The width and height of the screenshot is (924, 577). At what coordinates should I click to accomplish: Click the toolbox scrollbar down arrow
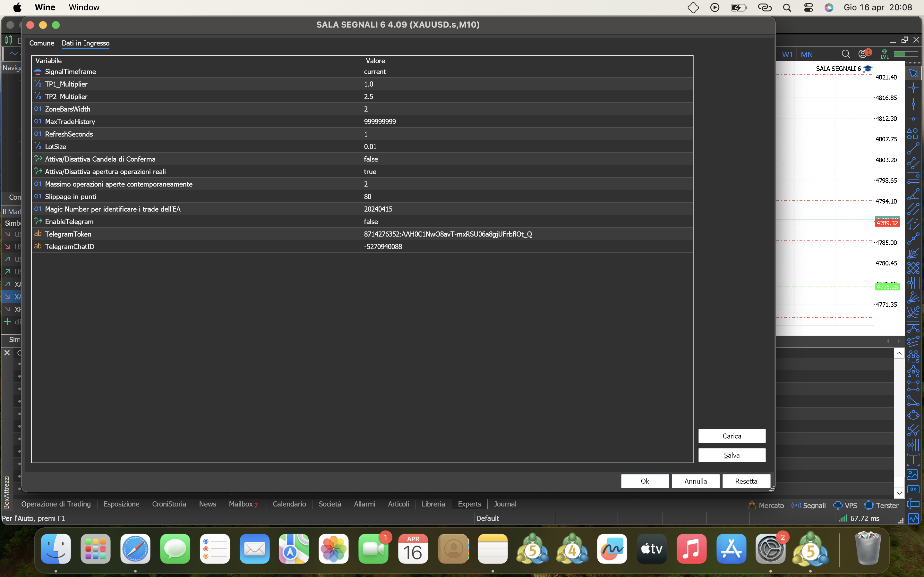[x=899, y=493]
